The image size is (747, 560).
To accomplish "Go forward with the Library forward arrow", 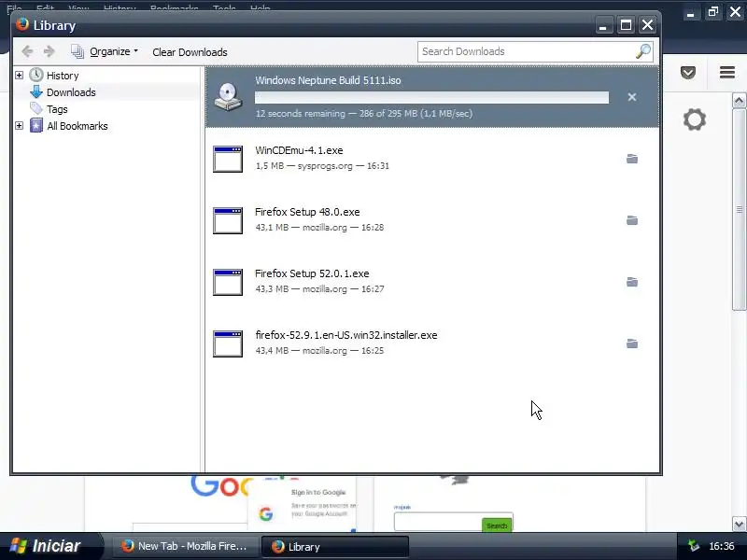I will pos(49,51).
